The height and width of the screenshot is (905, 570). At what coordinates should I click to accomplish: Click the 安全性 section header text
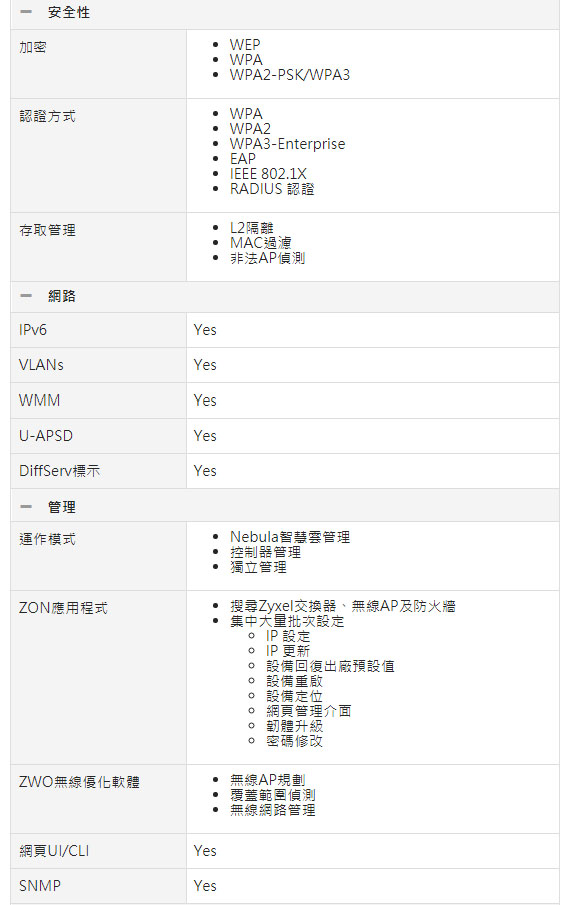[x=69, y=12]
